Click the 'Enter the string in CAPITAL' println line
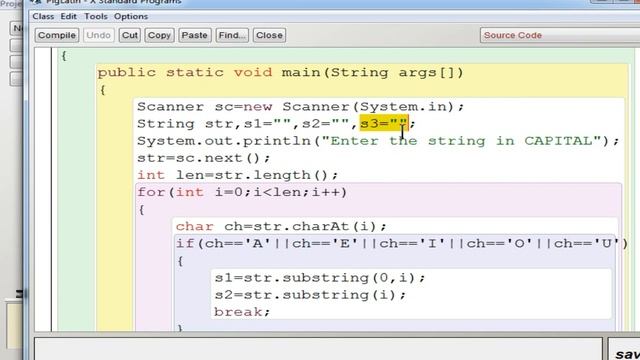640x360 pixels. pyautogui.click(x=378, y=141)
